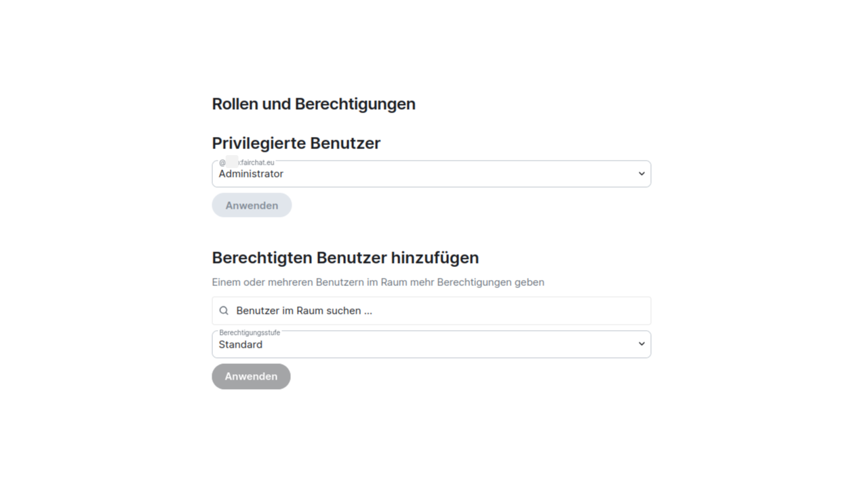Screen dimensions: 868x488
Task: Click the 'Privilegierte Benutzer' heading
Action: click(x=296, y=144)
